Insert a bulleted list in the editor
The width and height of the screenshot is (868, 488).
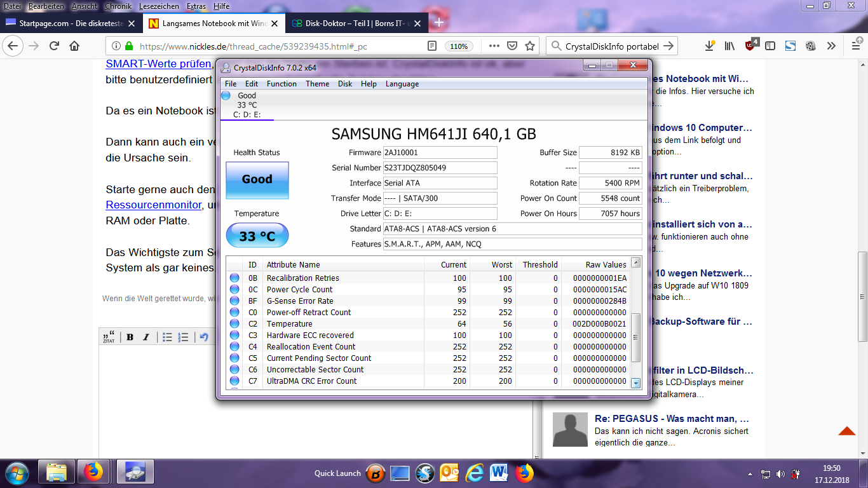coord(167,337)
